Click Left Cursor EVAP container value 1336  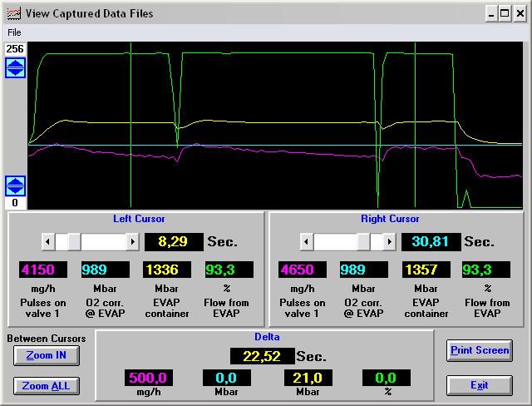click(167, 270)
